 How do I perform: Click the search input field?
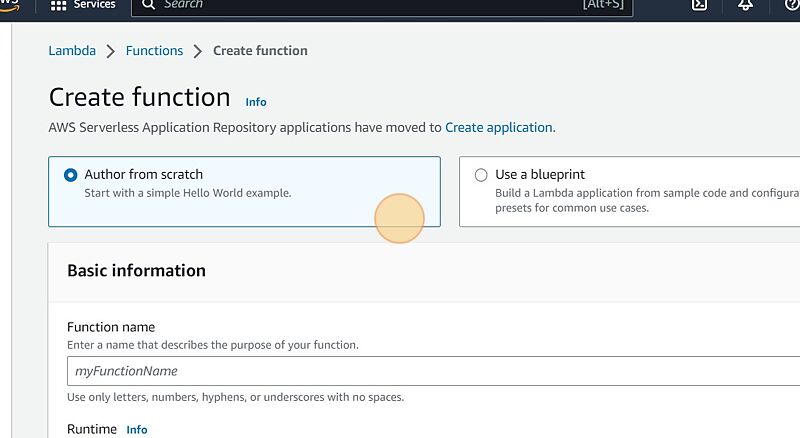(382, 6)
